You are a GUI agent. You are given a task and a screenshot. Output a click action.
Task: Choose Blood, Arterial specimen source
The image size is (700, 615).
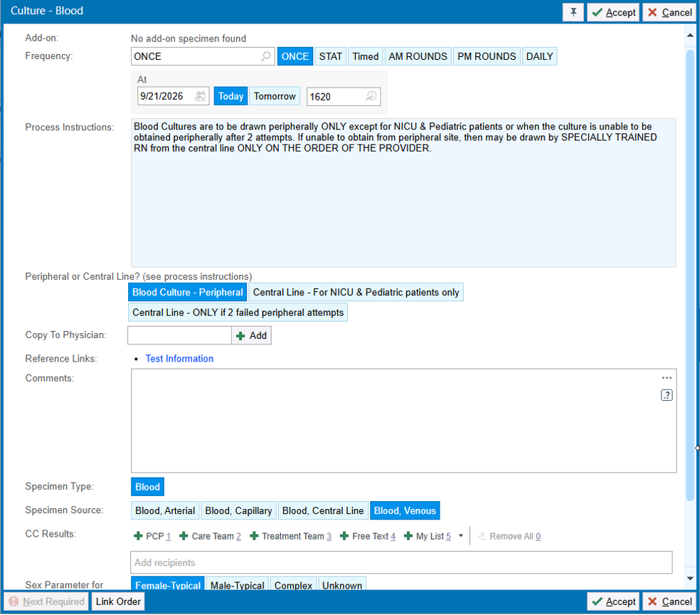click(x=165, y=511)
